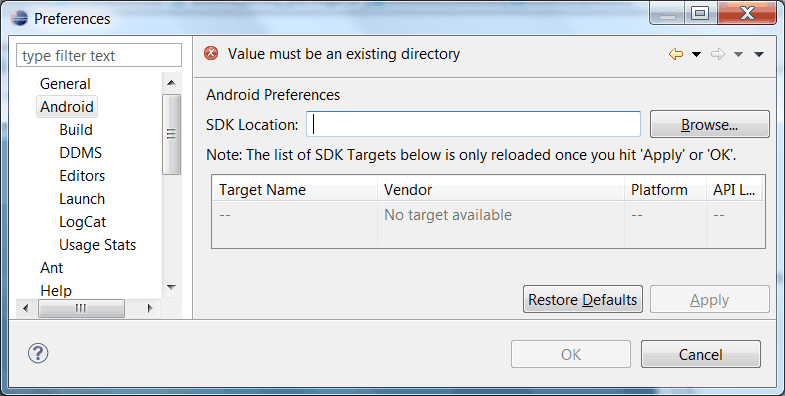Open the LogCat preferences page
The width and height of the screenshot is (785, 396).
pos(83,222)
